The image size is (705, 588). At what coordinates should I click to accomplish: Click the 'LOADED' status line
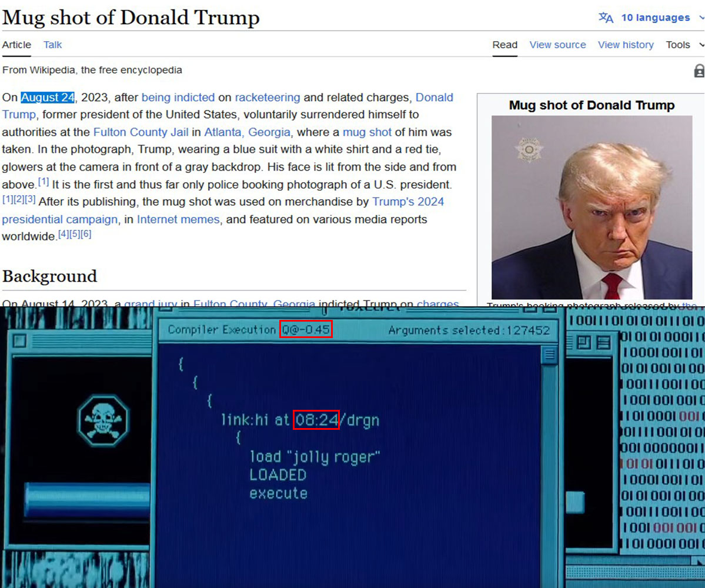click(278, 475)
